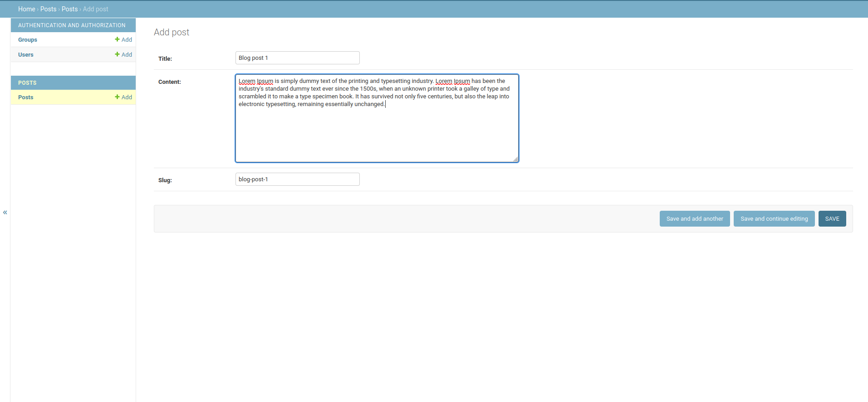Screen dimensions: 868x402
Task: Click the Save and add another button
Action: point(694,219)
